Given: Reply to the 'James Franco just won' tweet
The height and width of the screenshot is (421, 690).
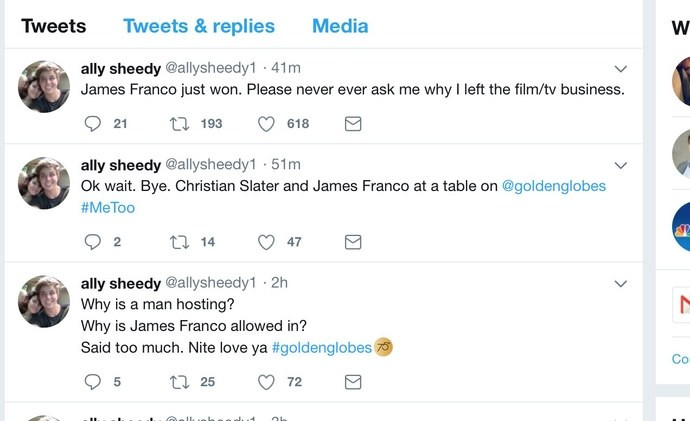Looking at the screenshot, I should coord(92,124).
